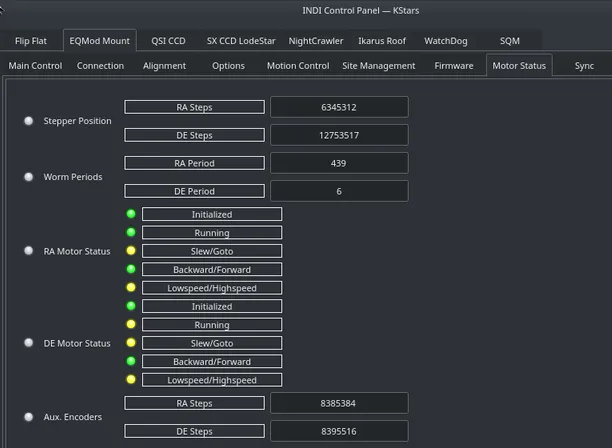Click the DE Motor Status property name
Viewport: 612px width, 448px height.
(77, 343)
